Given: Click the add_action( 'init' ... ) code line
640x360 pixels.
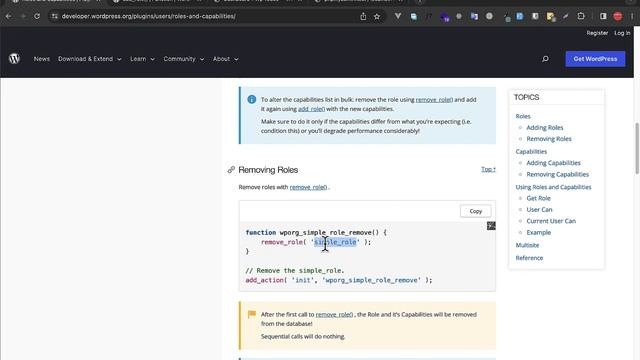Looking at the screenshot, I should (x=339, y=280).
